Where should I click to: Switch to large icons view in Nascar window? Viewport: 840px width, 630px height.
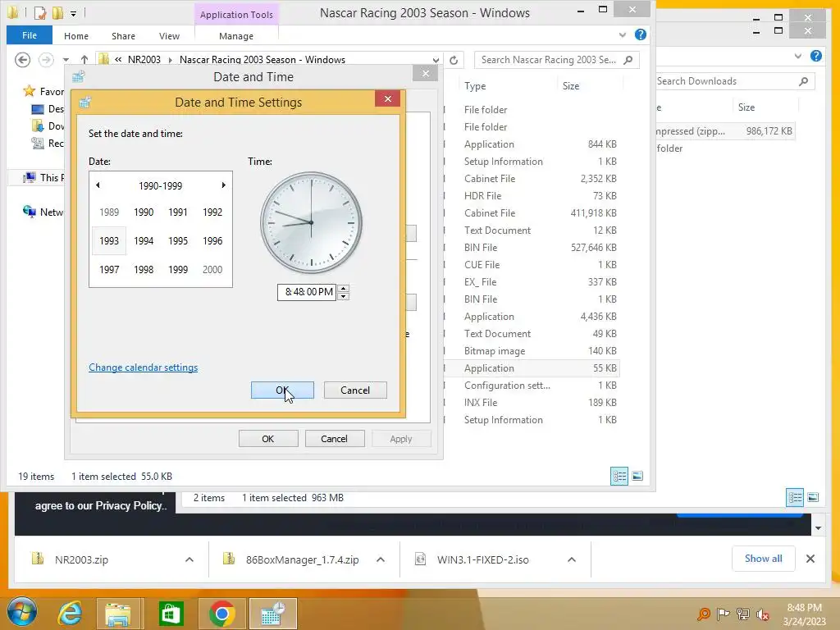637,477
